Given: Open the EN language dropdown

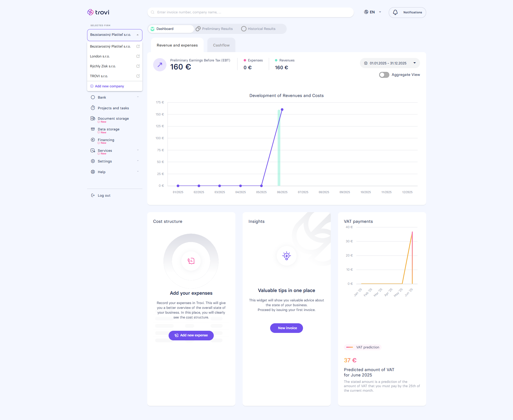Looking at the screenshot, I should pyautogui.click(x=372, y=12).
